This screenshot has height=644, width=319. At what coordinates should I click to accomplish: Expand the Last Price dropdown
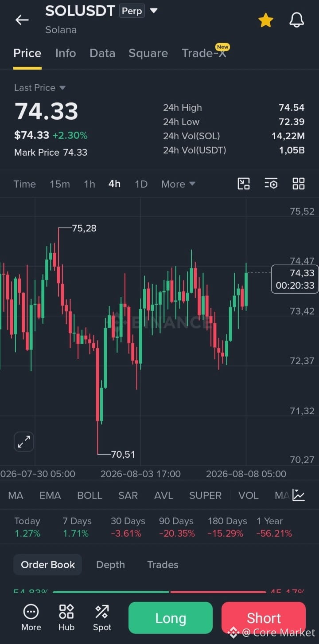click(x=40, y=88)
